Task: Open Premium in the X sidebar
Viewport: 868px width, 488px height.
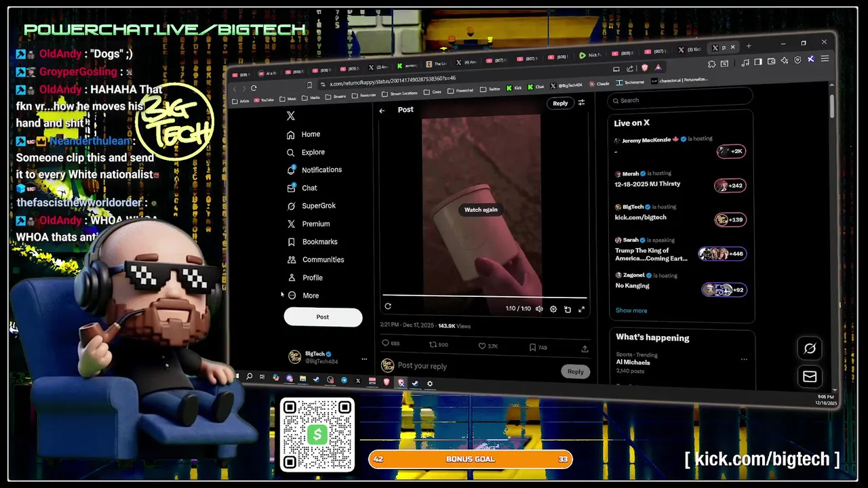Action: point(308,224)
